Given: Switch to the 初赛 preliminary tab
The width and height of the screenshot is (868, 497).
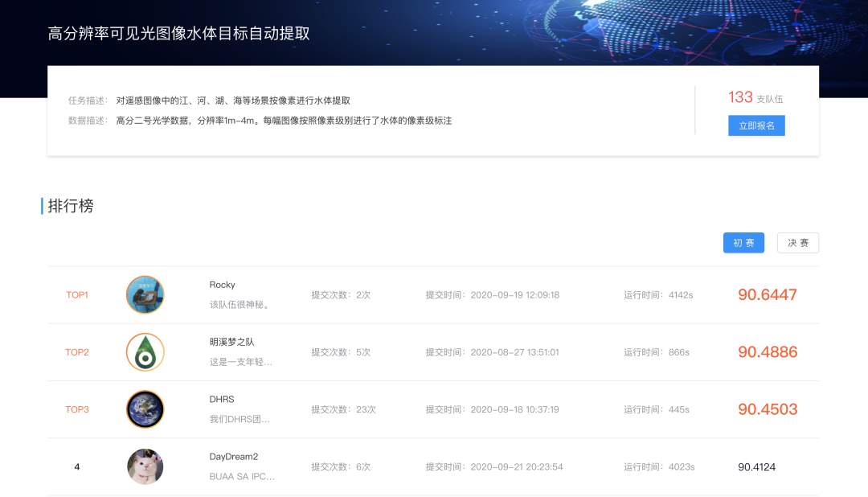Looking at the screenshot, I should click(743, 243).
